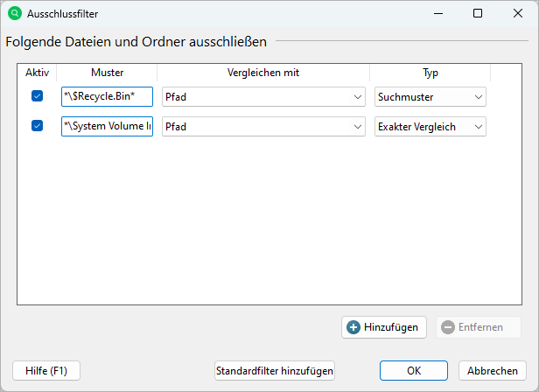
Task: Click the Muster column header
Action: (107, 73)
